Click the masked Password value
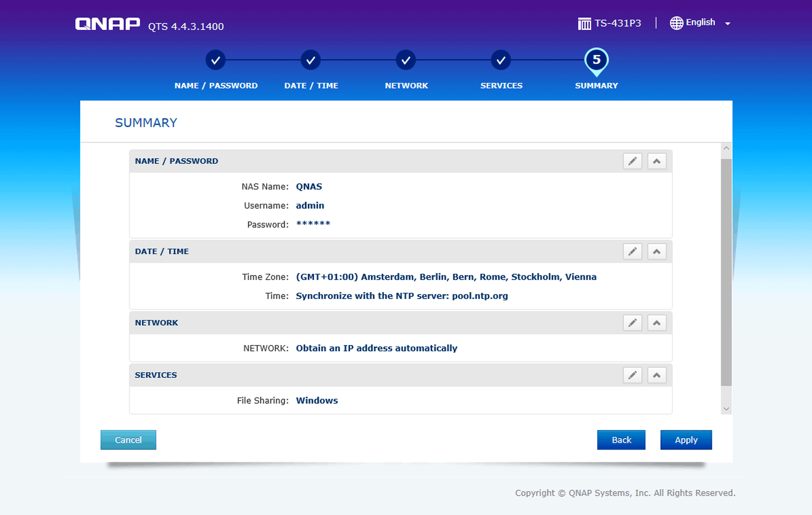This screenshot has height=515, width=812. tap(313, 224)
